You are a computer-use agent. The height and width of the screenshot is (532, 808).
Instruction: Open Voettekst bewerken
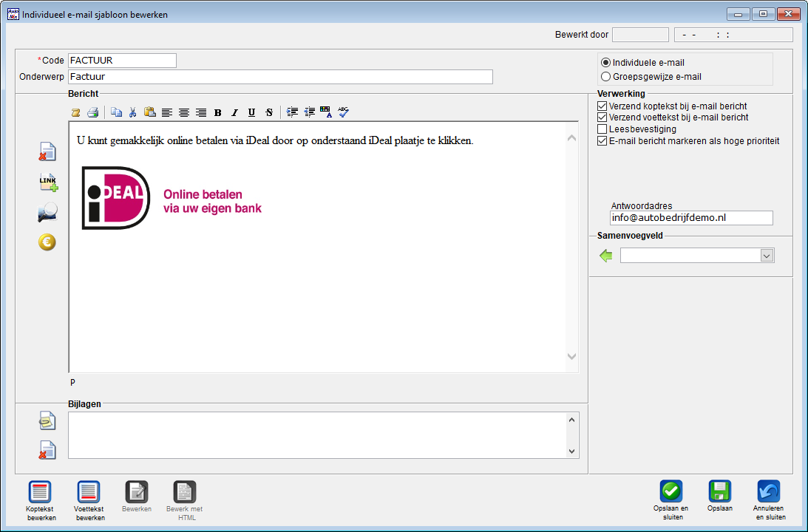point(89,501)
